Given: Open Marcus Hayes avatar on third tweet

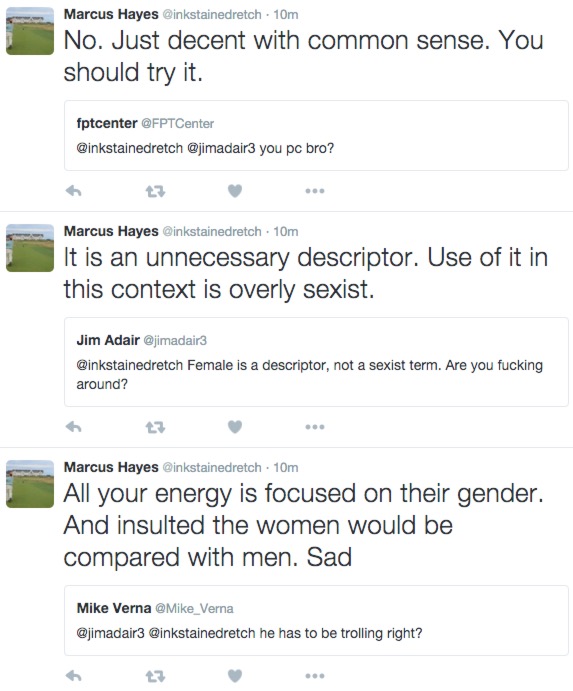Looking at the screenshot, I should (x=30, y=484).
